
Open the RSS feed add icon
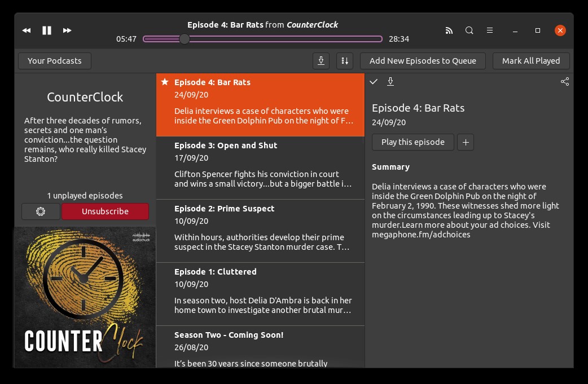pyautogui.click(x=449, y=30)
